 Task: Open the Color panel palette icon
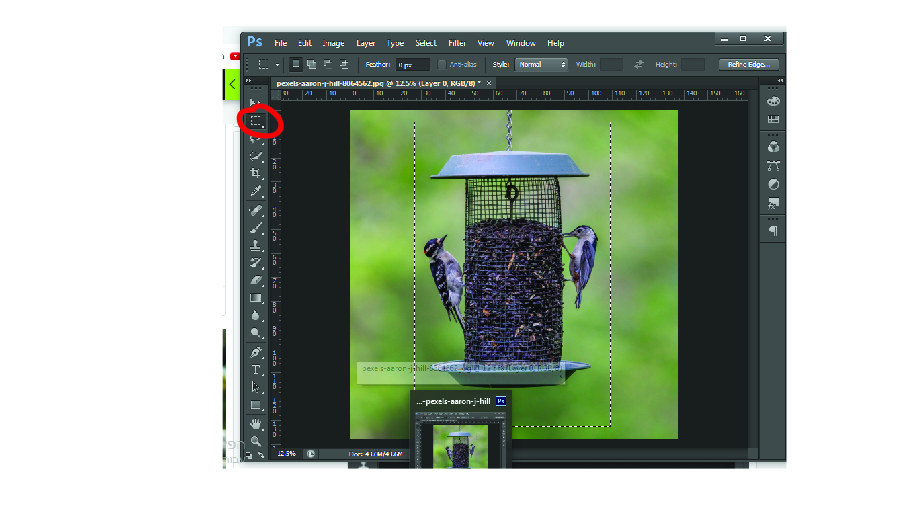click(x=773, y=101)
